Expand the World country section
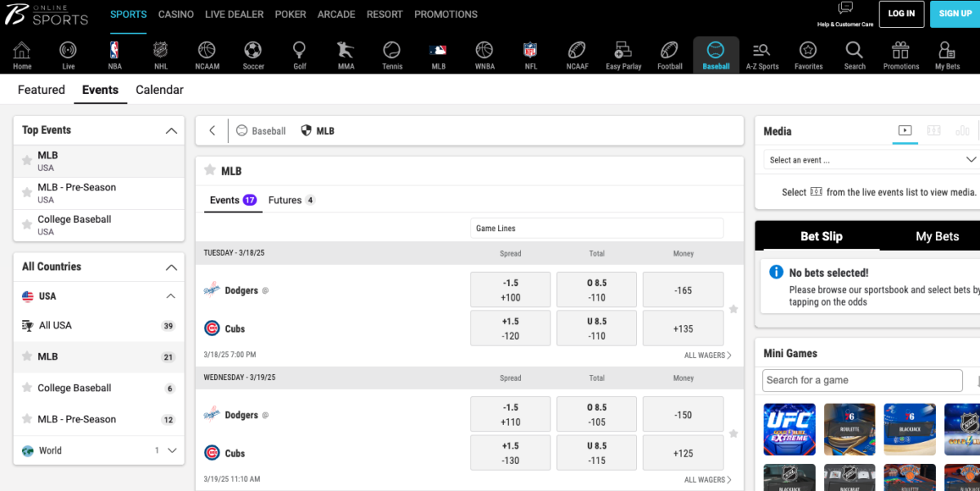This screenshot has width=980, height=491. coord(172,450)
